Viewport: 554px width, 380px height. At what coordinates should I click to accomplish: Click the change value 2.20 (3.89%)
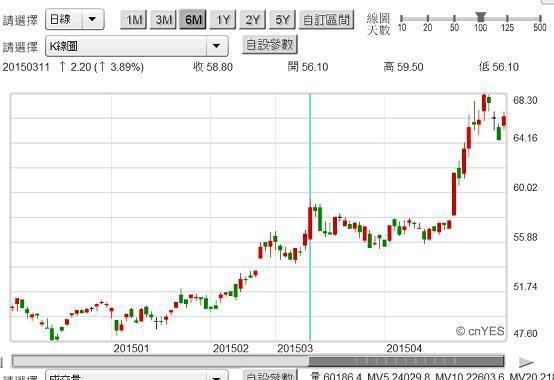[x=101, y=67]
